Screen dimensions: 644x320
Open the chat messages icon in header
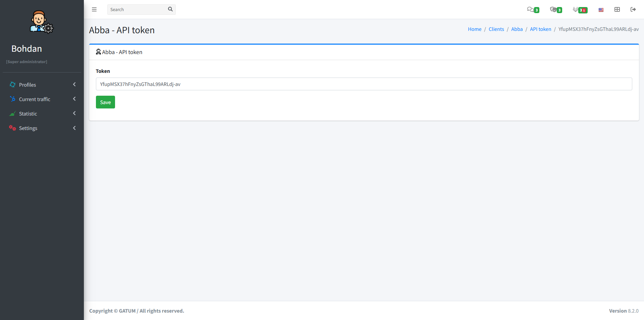(x=530, y=9)
